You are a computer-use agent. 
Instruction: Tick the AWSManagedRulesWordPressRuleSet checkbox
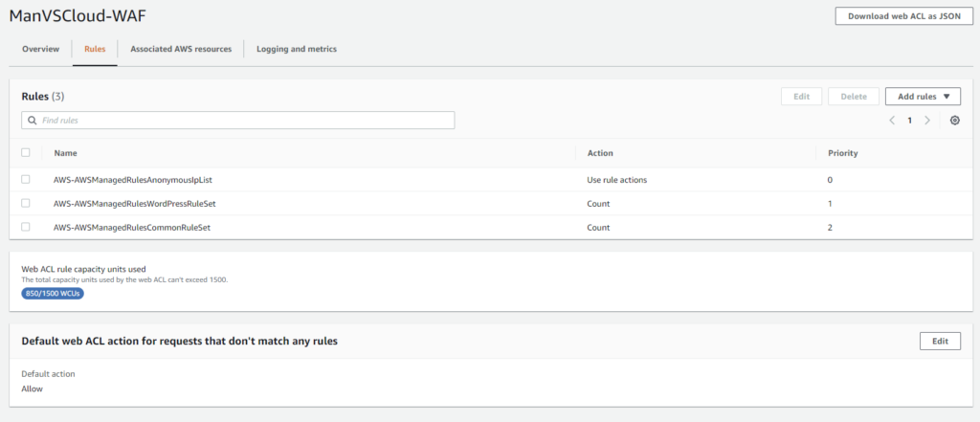[x=26, y=203]
